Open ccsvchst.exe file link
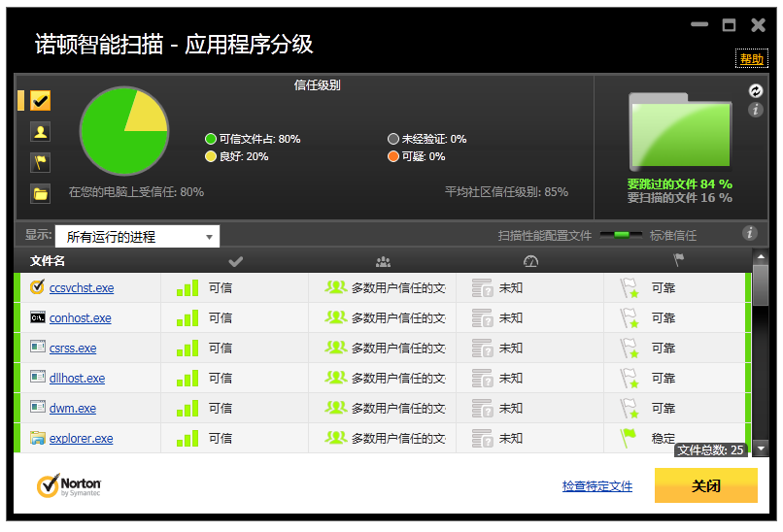The image size is (783, 532). (82, 288)
